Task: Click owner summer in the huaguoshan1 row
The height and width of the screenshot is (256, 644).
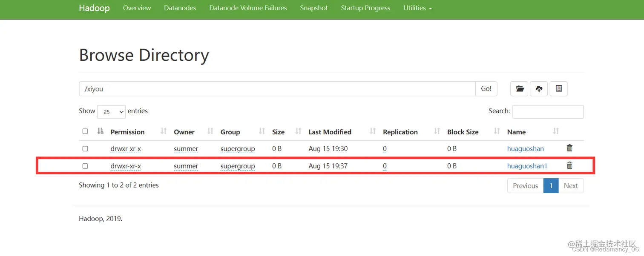Action: click(x=186, y=166)
